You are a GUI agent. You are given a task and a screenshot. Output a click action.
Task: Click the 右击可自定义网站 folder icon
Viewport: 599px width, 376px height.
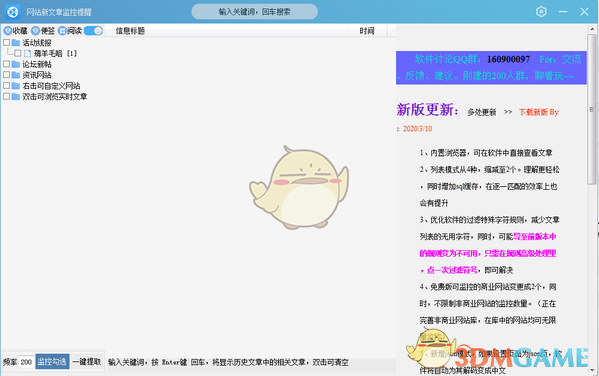[16, 86]
